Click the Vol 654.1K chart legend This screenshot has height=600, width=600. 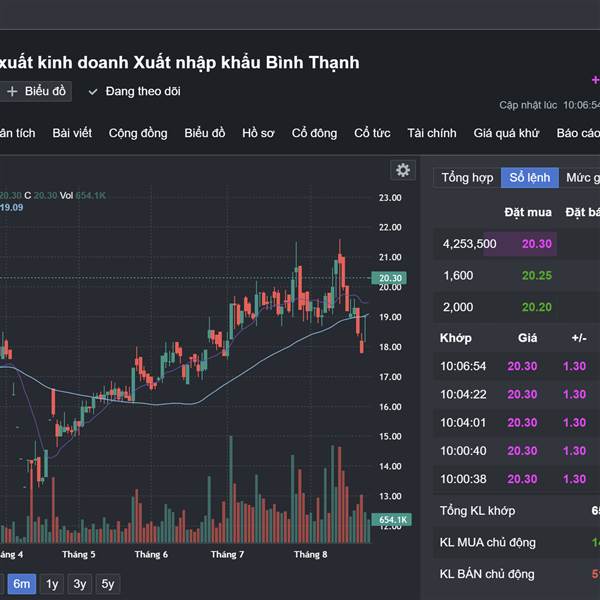pyautogui.click(x=83, y=196)
